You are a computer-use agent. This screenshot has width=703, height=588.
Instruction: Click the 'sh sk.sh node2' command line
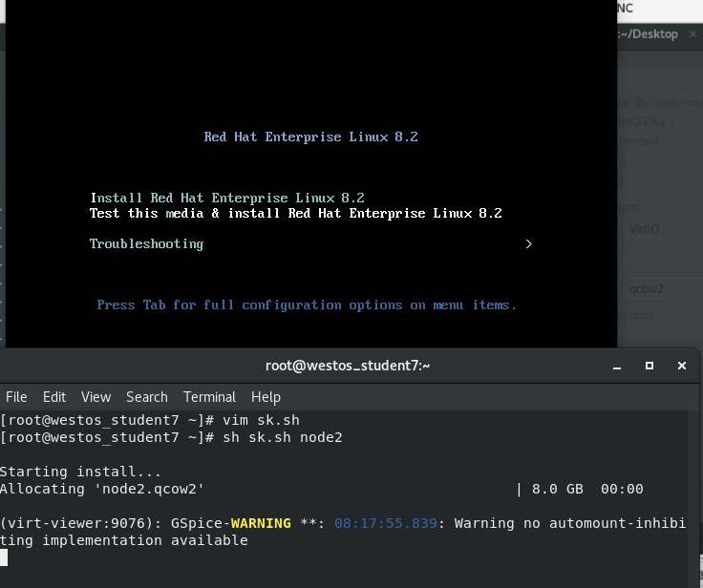pos(283,437)
